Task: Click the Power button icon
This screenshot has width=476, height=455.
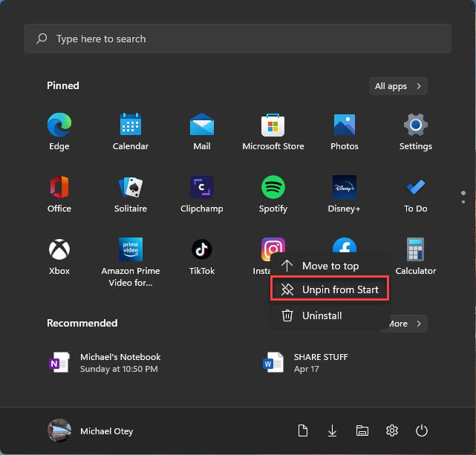Action: pos(421,431)
